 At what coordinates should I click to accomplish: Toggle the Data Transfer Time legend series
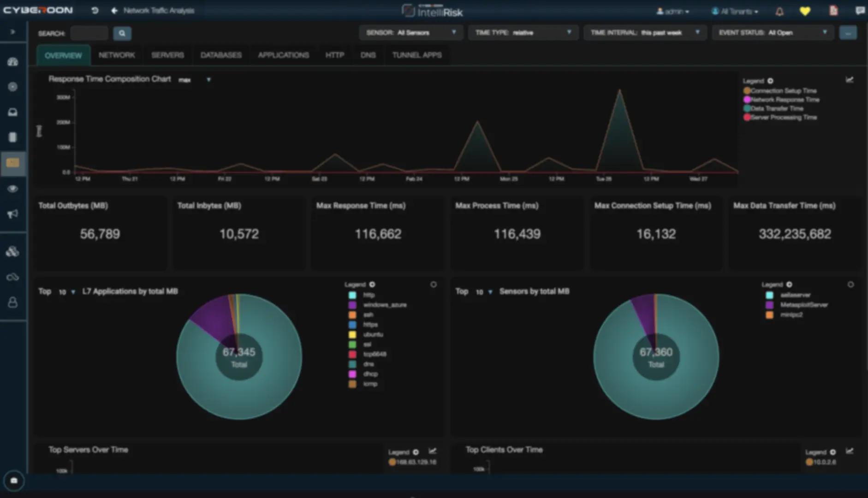tap(773, 108)
